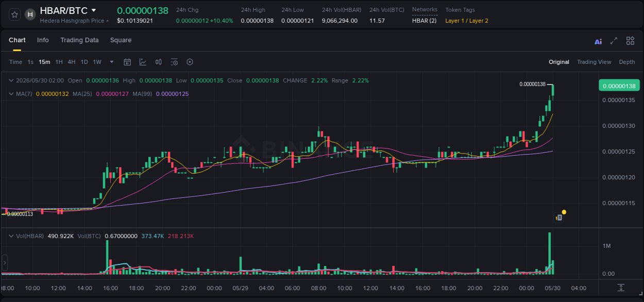Click the 24h change +10.40% value
This screenshot has height=302, width=644.
(x=222, y=21)
